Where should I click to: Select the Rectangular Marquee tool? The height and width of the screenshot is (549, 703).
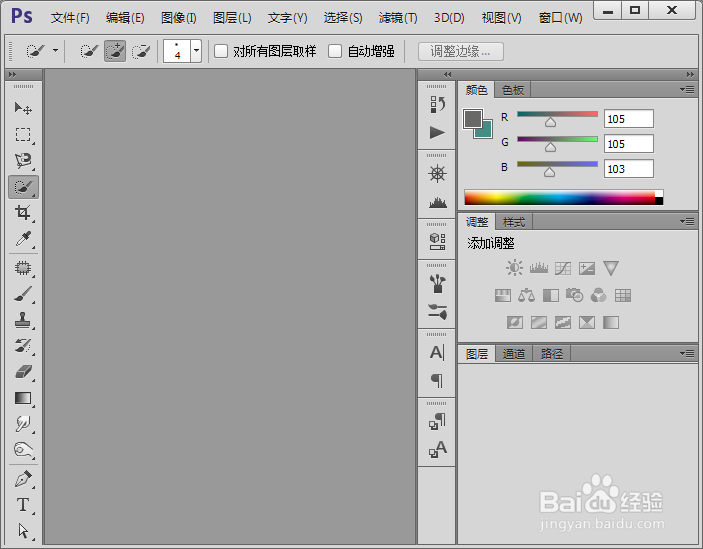coord(23,134)
